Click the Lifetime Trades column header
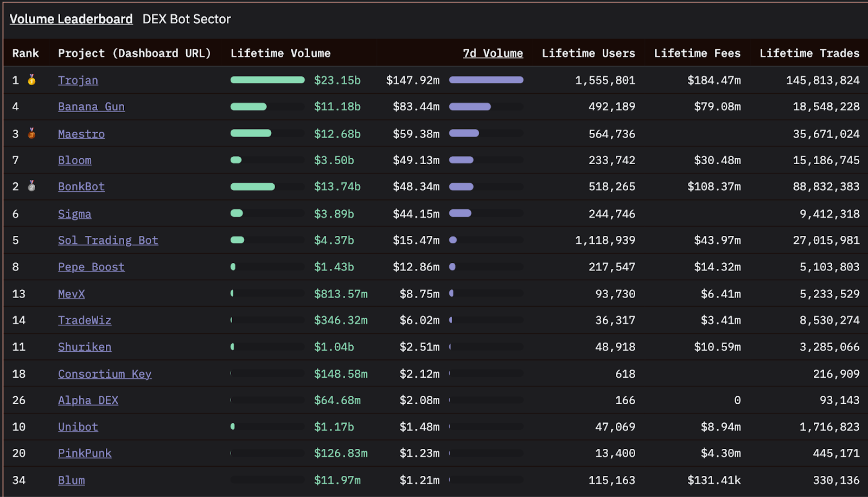Viewport: 868px width, 497px height. [x=809, y=53]
